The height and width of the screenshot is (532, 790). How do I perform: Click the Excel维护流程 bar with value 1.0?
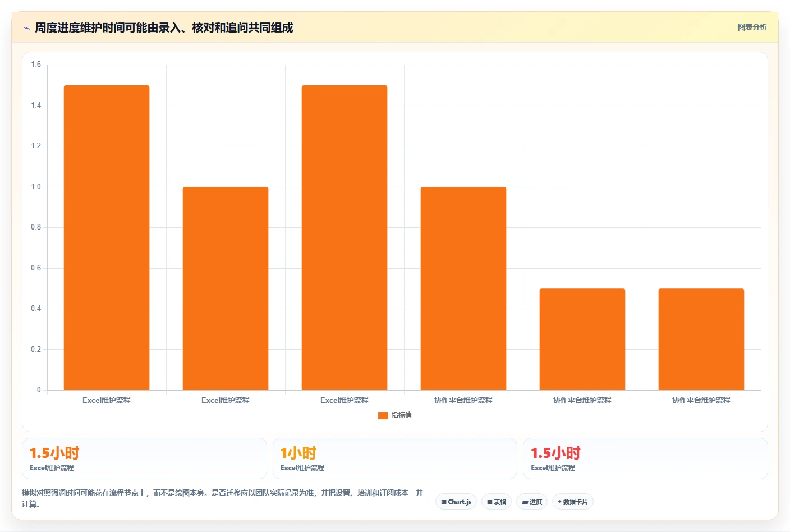pos(226,288)
